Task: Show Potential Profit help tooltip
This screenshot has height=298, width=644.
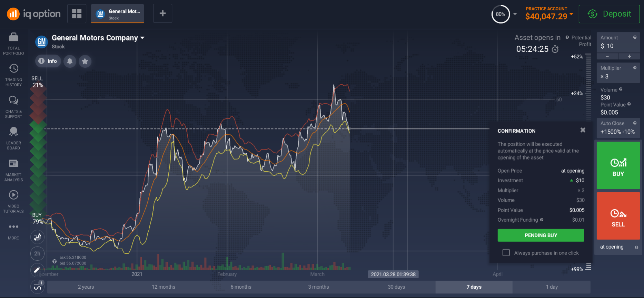Action: (567, 37)
